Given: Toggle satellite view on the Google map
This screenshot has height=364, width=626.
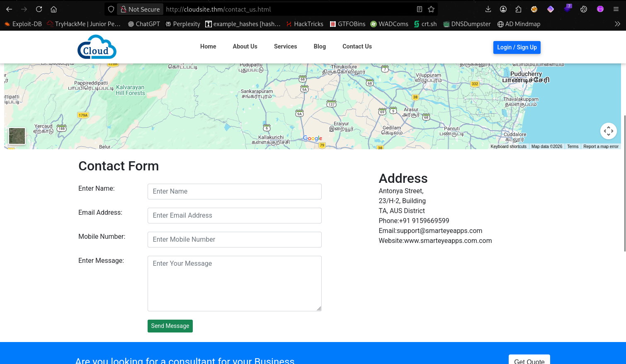Looking at the screenshot, I should click(17, 136).
